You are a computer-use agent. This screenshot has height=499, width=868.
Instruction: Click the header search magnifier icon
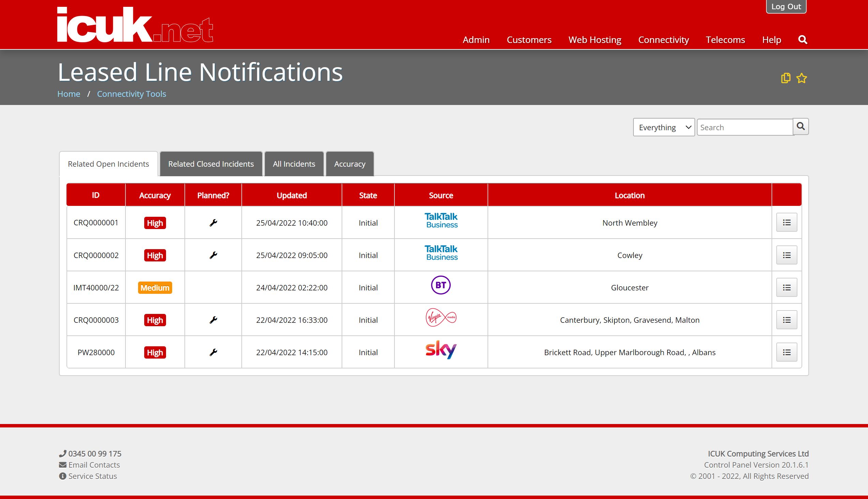(803, 40)
